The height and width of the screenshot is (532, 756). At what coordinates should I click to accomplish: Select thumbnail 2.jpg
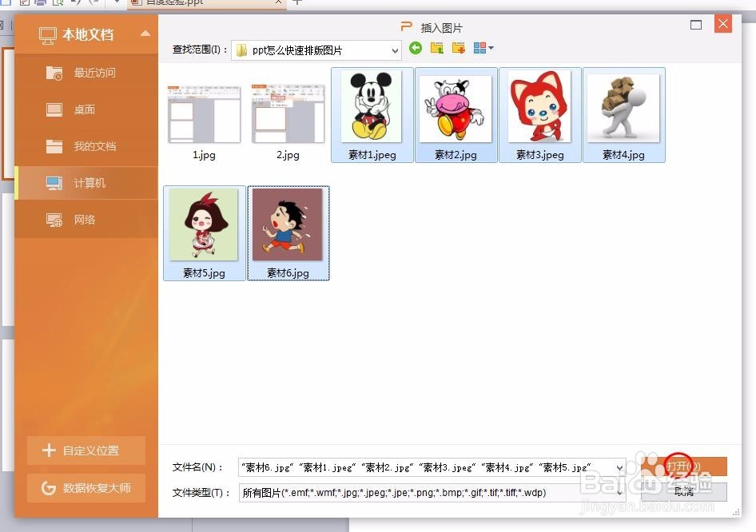288,114
